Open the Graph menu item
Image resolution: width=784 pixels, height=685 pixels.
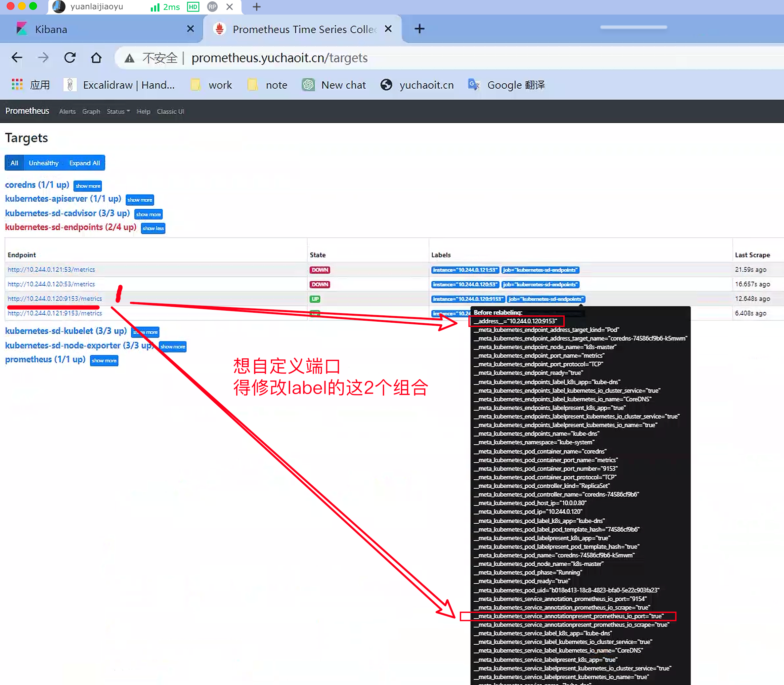[91, 111]
